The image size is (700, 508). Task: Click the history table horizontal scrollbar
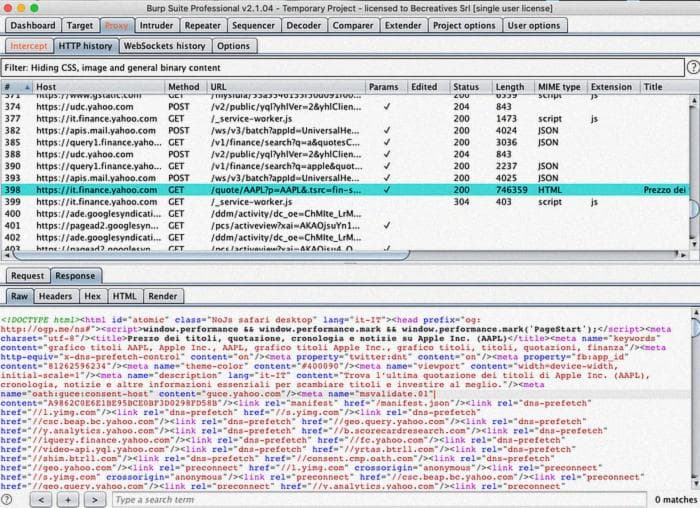click(x=210, y=255)
